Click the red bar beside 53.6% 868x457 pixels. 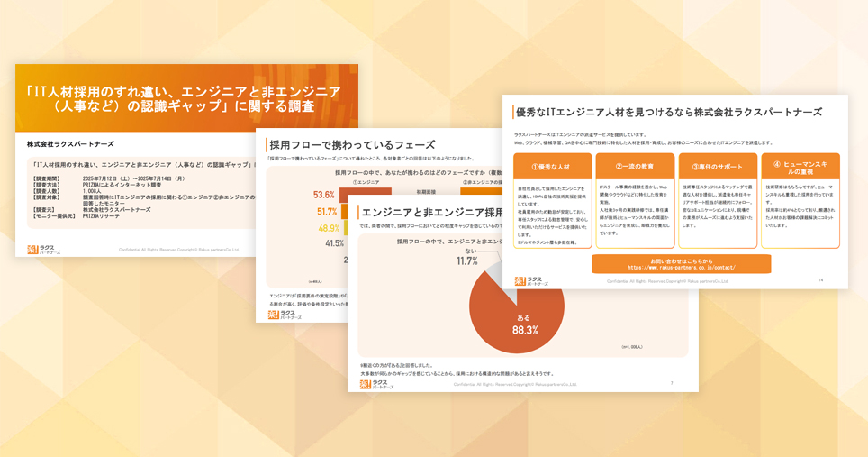pos(366,193)
